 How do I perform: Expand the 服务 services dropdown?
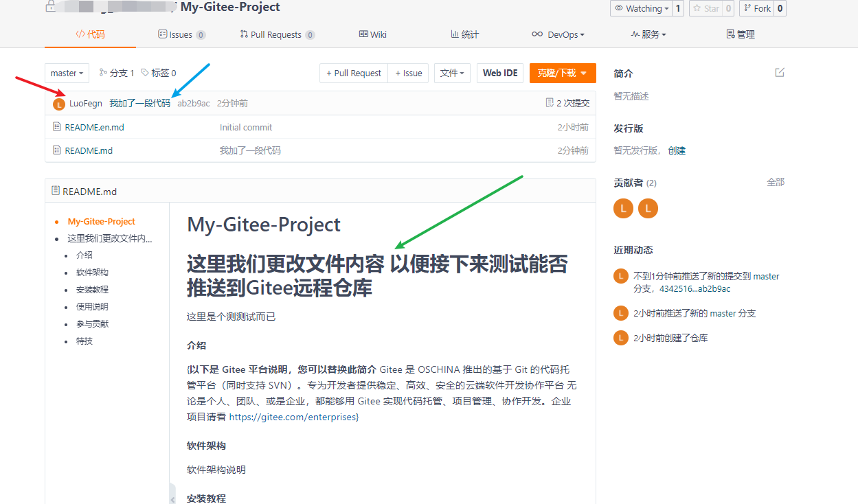(648, 34)
